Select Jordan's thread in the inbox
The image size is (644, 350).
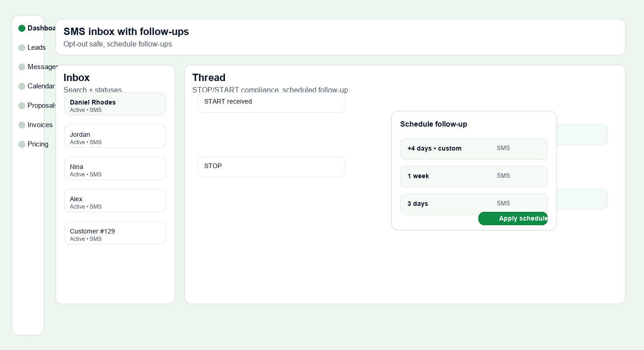pyautogui.click(x=115, y=136)
